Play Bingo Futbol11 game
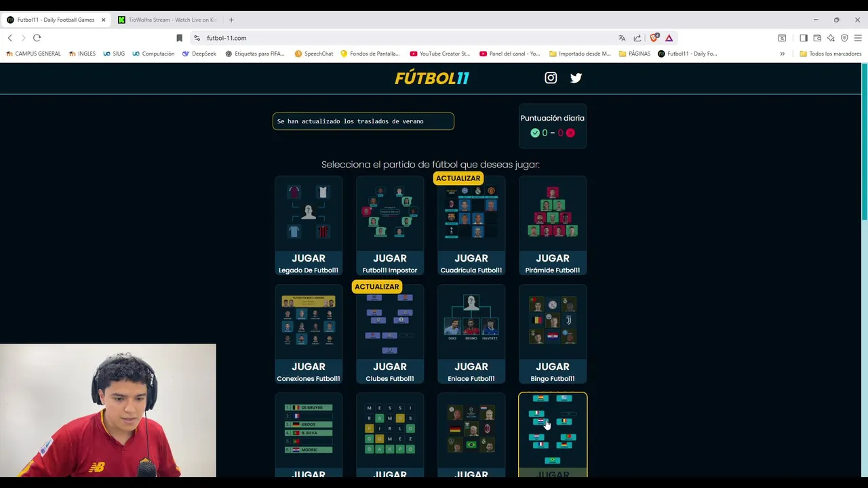Image resolution: width=868 pixels, height=488 pixels. [553, 334]
